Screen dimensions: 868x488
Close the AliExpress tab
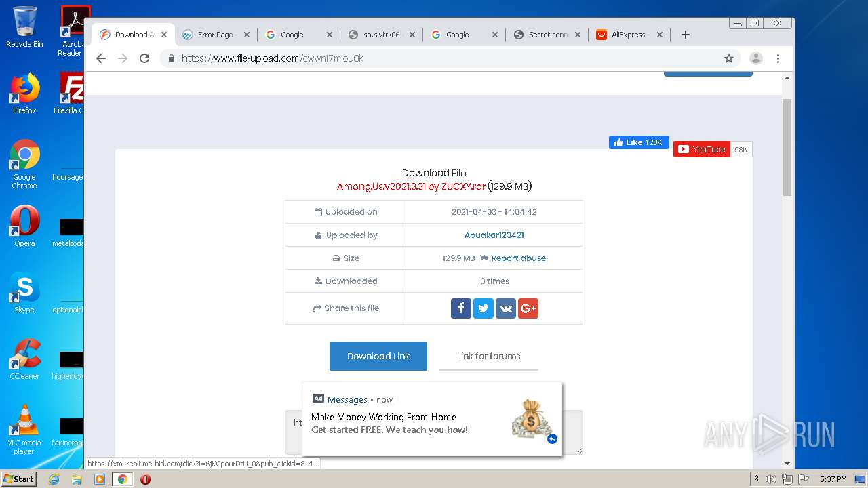tap(660, 35)
